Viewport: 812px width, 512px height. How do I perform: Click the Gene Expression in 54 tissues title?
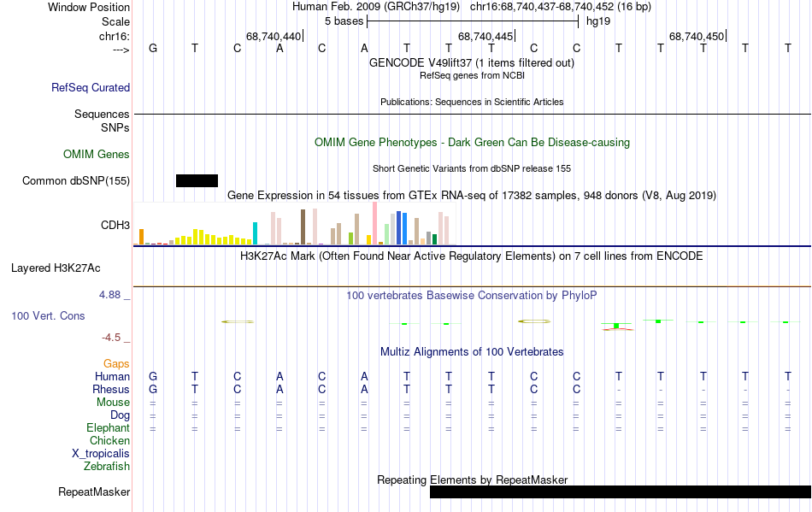(x=472, y=196)
